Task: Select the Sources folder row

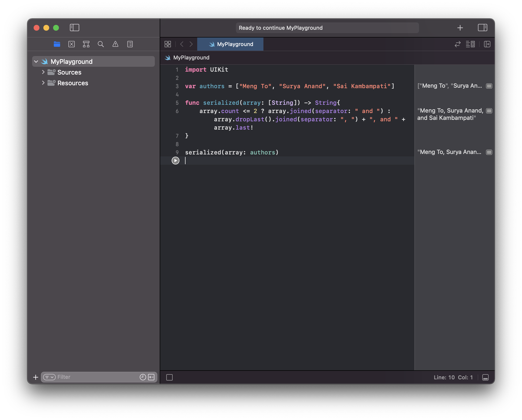Action: [94, 72]
